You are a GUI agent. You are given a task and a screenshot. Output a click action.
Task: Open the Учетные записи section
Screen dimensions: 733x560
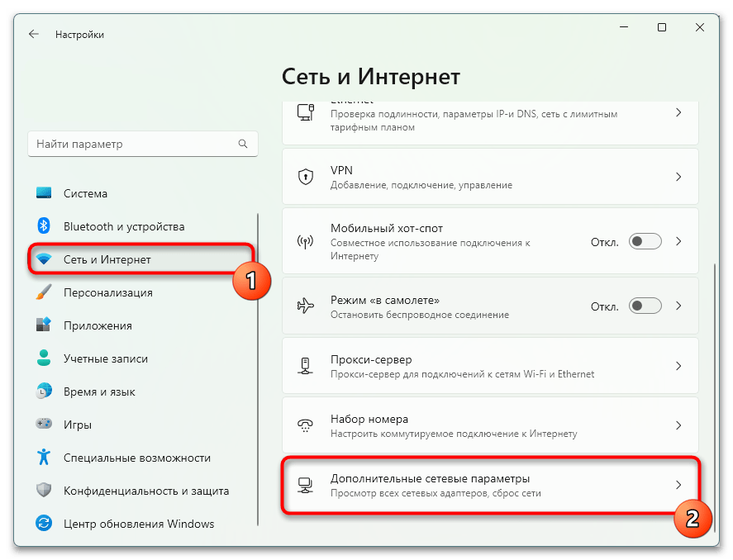(x=143, y=358)
